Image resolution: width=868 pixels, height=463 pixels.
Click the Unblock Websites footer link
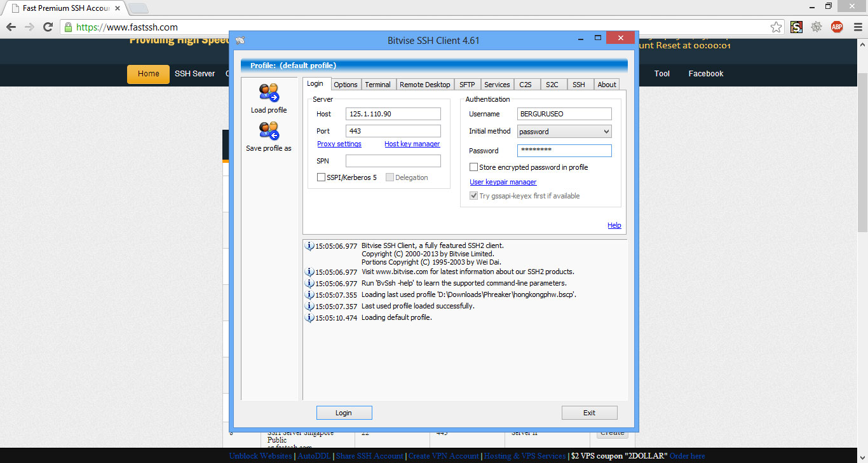(x=261, y=456)
